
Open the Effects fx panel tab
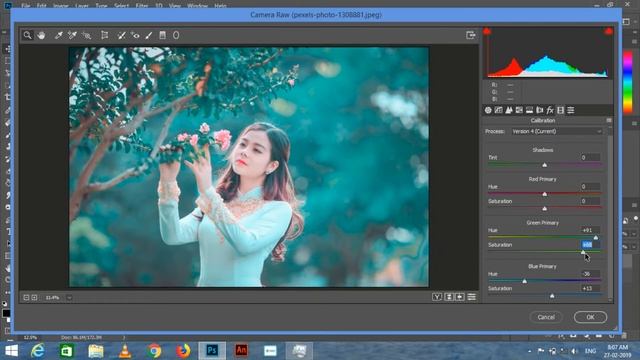tap(550, 110)
